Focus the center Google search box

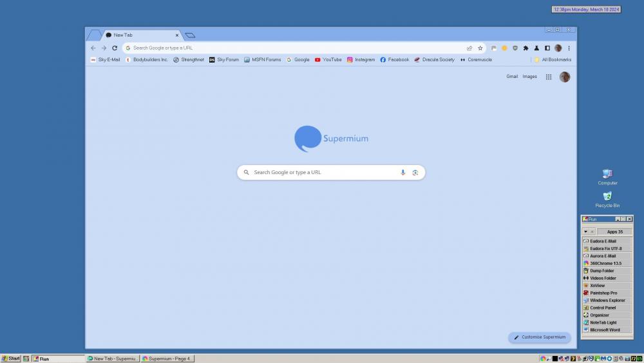331,173
